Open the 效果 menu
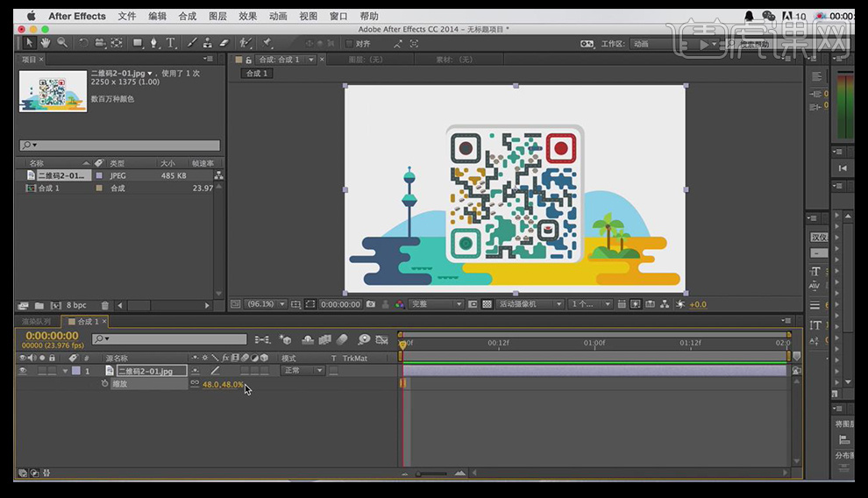868x498 pixels. 248,16
